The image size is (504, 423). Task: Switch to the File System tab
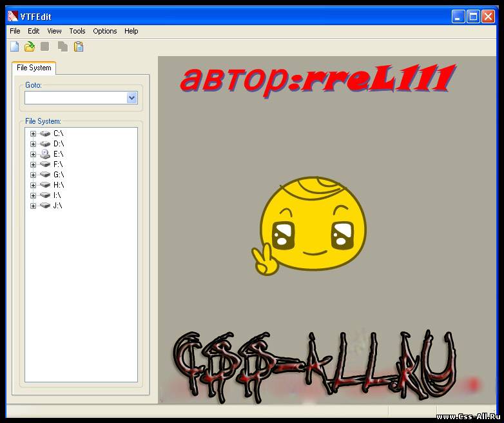pos(34,68)
